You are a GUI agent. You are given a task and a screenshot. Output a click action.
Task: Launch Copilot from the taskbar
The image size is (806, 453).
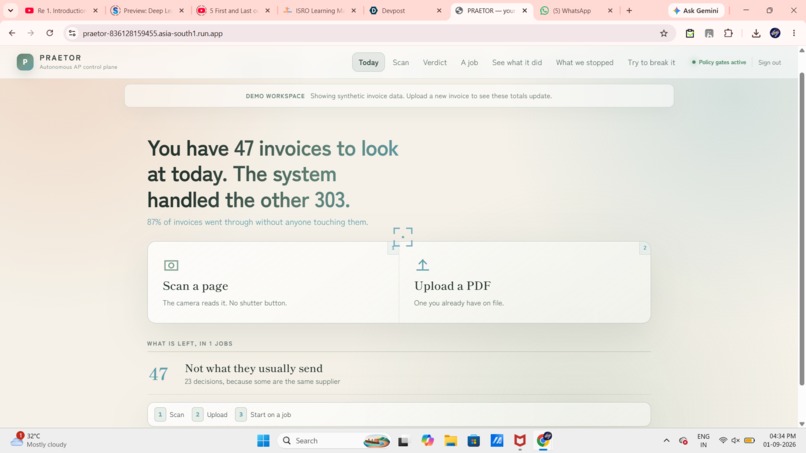tap(427, 441)
